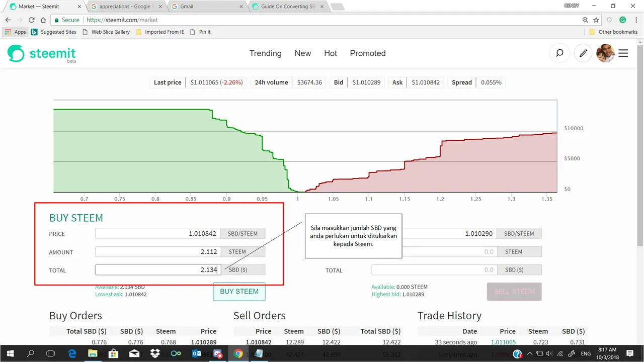Screen dimensions: 644x362
Task: Open the New posts section
Action: pos(303,53)
